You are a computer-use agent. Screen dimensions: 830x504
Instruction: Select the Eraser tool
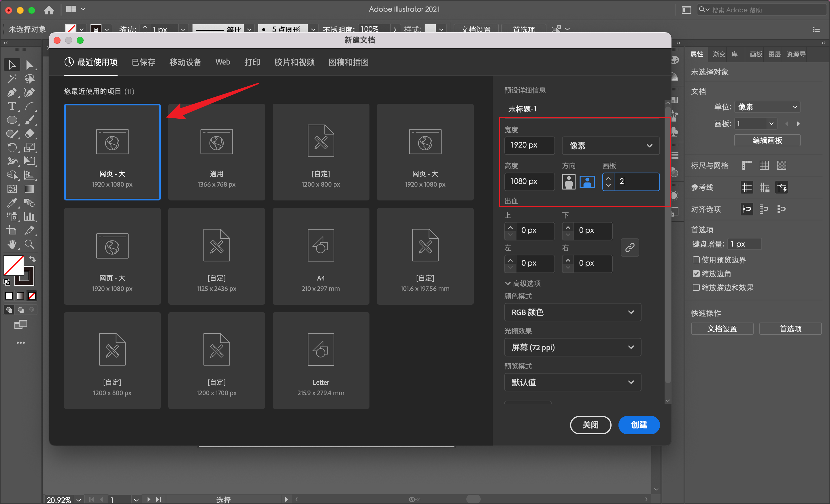coord(29,134)
